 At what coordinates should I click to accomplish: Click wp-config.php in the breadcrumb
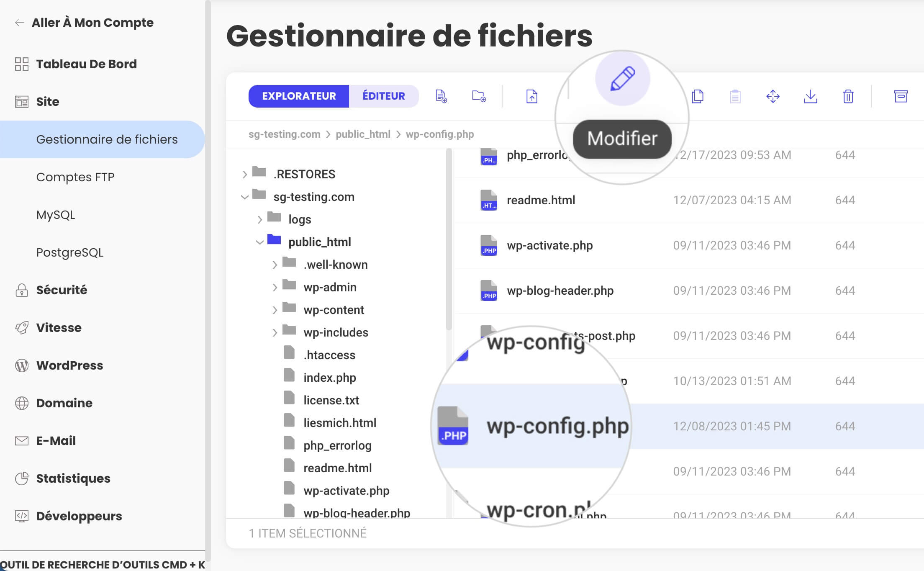pos(440,134)
